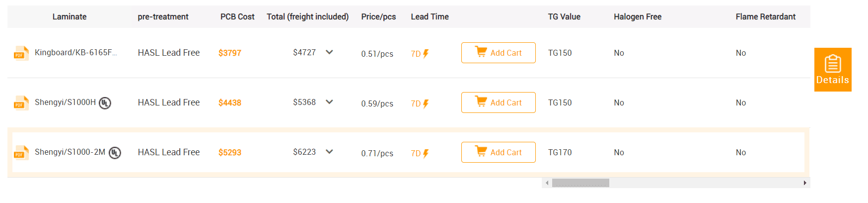This screenshot has width=868, height=203.
Task: Click the Lead Time column header
Action: point(430,17)
